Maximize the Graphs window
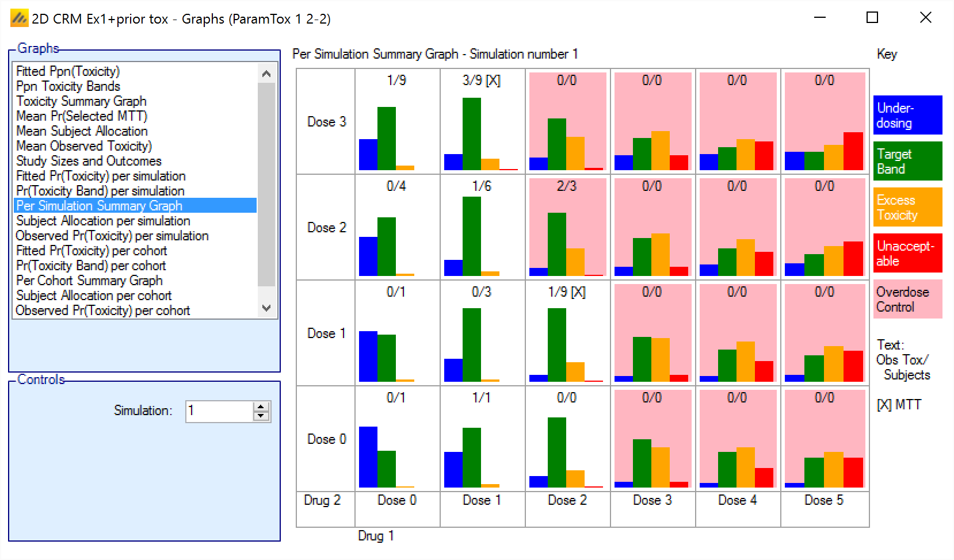 pos(872,18)
